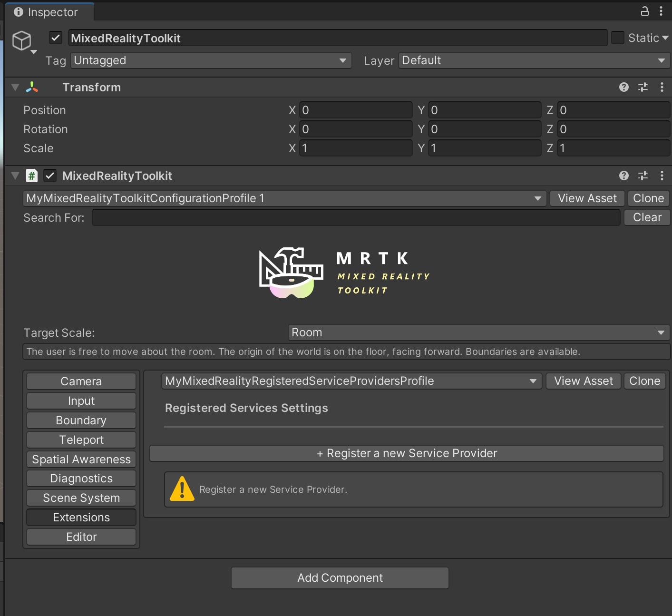This screenshot has width=672, height=616.
Task: Click the Add Component button
Action: (340, 578)
